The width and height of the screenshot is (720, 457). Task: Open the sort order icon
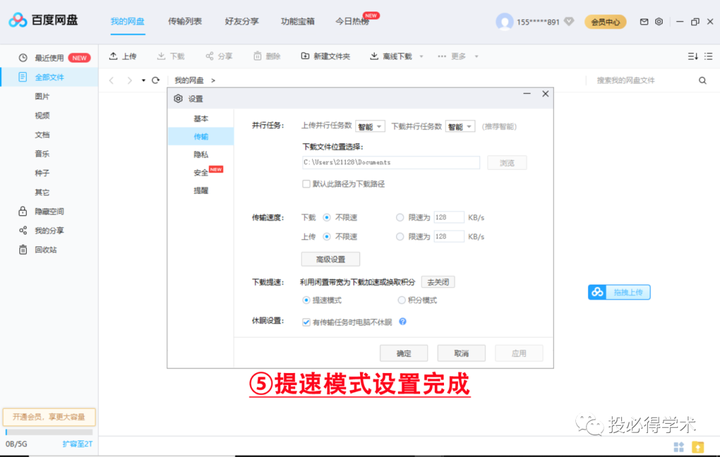pyautogui.click(x=693, y=56)
